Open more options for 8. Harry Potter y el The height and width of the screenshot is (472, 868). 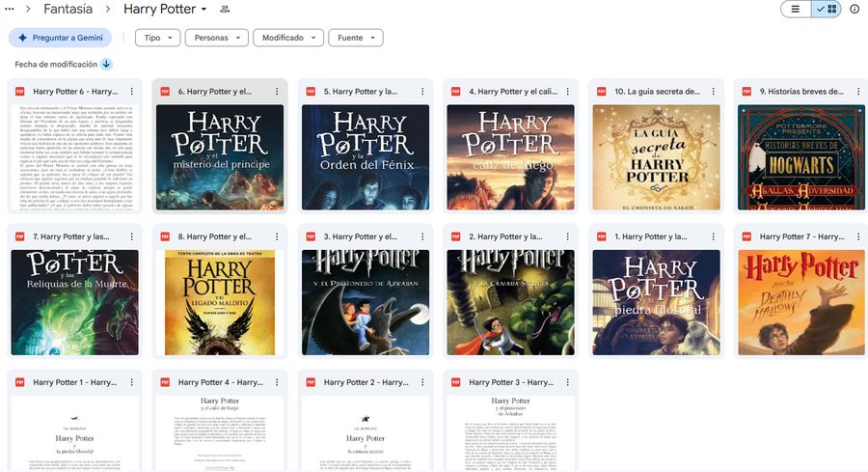click(x=277, y=236)
